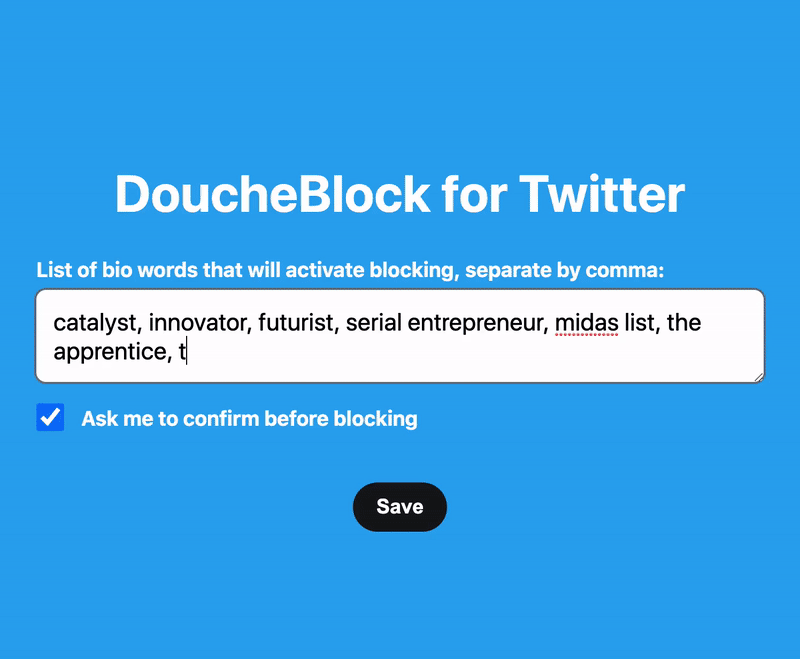This screenshot has width=800, height=659.
Task: Click the word 'blocking' in the checkbox label
Action: pos(376,419)
